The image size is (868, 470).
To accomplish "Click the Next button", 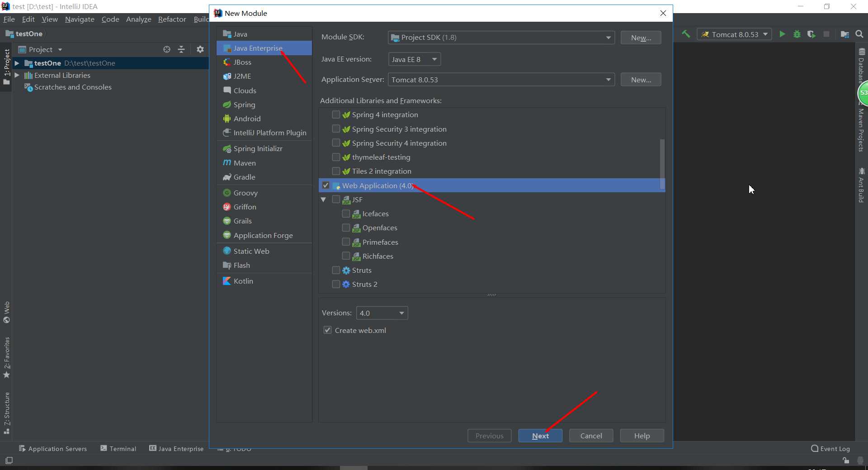I will 540,436.
